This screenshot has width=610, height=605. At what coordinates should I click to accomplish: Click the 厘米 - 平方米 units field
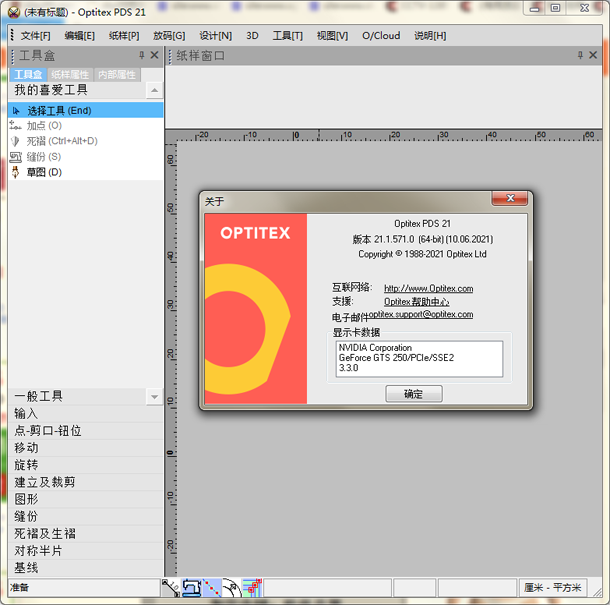pyautogui.click(x=552, y=587)
